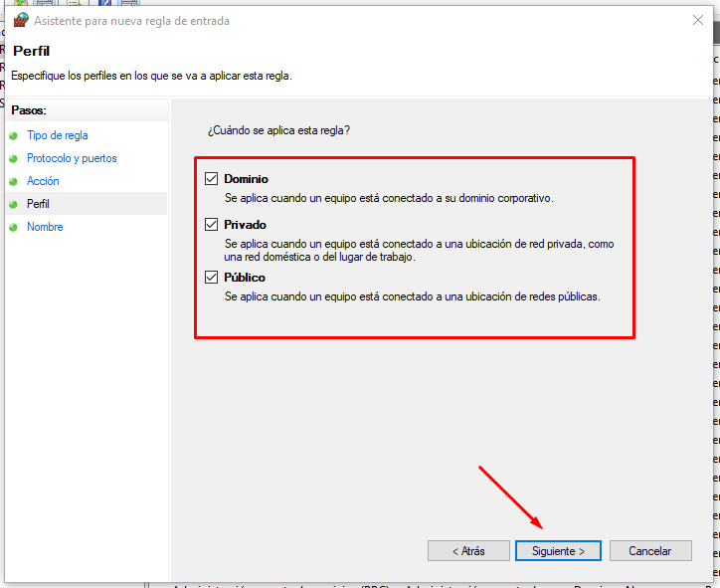
Task: Click Cancelar to abort the wizard
Action: click(649, 550)
